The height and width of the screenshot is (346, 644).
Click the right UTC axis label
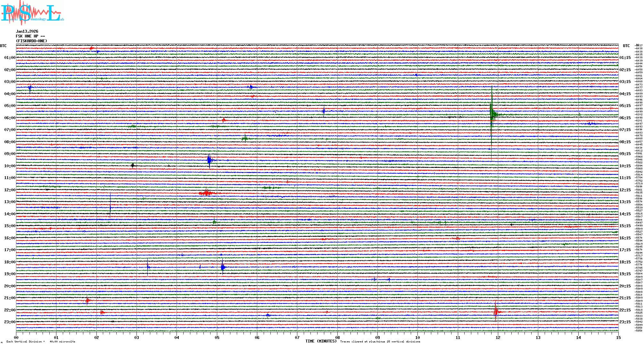[x=626, y=46]
